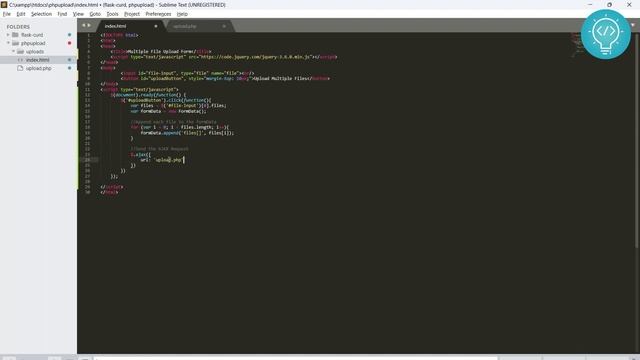Click the for loop line in code
The width and height of the screenshot is (640, 360).
(180, 127)
